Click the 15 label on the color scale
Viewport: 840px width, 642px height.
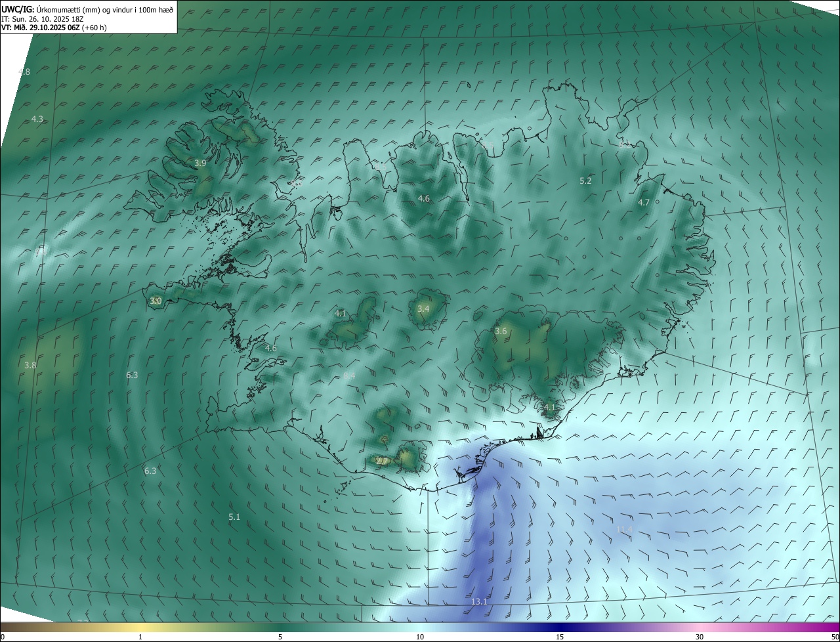pos(560,637)
